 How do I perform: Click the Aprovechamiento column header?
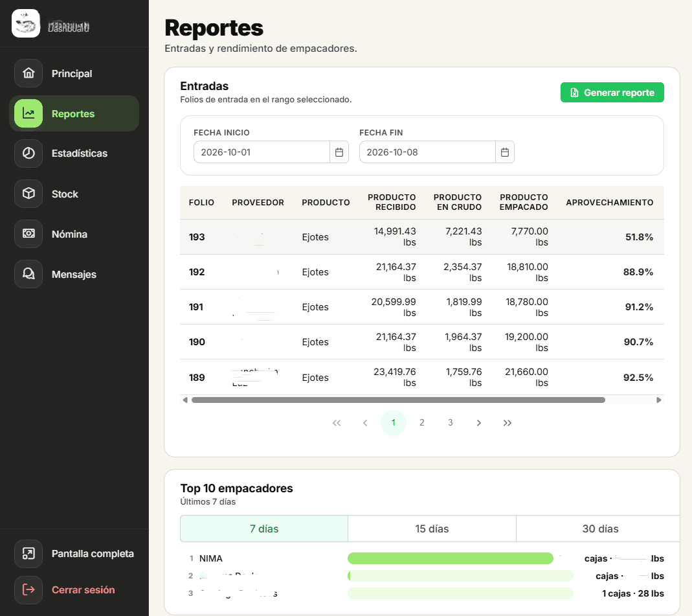(x=610, y=202)
